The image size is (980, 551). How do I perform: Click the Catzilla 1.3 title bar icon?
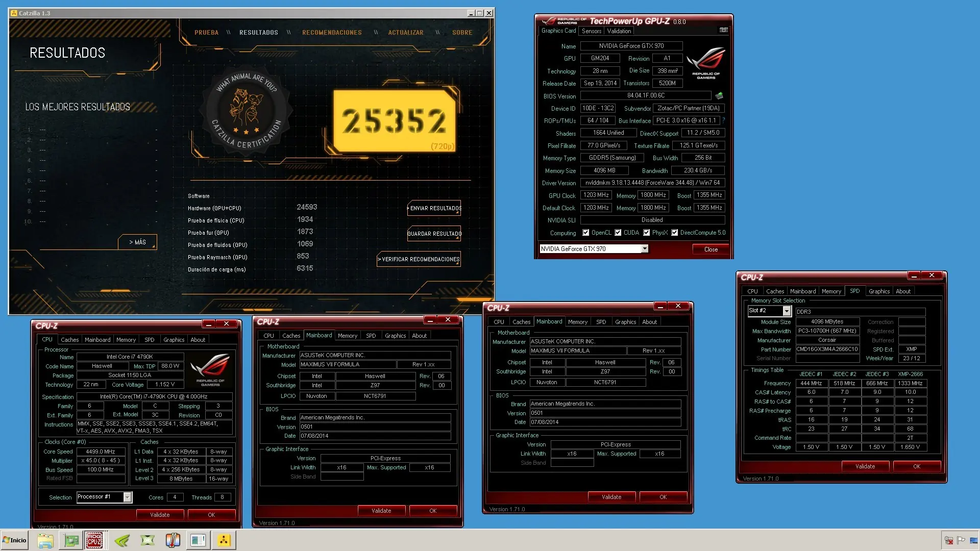[13, 13]
